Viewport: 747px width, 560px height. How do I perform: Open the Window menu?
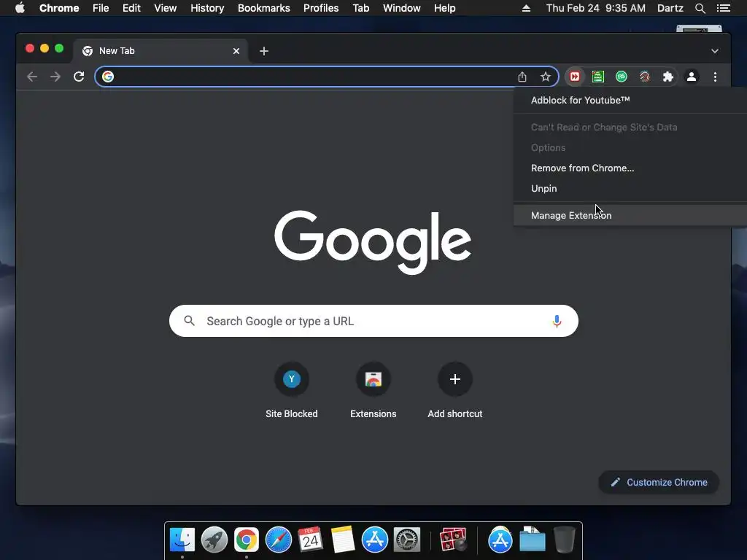(402, 8)
